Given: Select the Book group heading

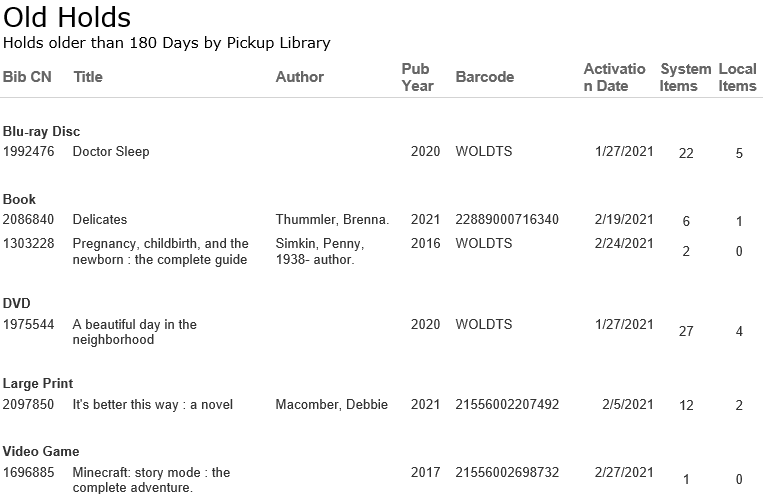Looking at the screenshot, I should pyautogui.click(x=19, y=200).
